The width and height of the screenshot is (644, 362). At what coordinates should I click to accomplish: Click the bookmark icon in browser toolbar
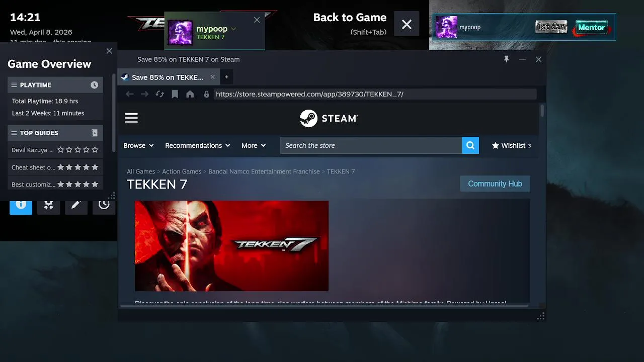175,94
